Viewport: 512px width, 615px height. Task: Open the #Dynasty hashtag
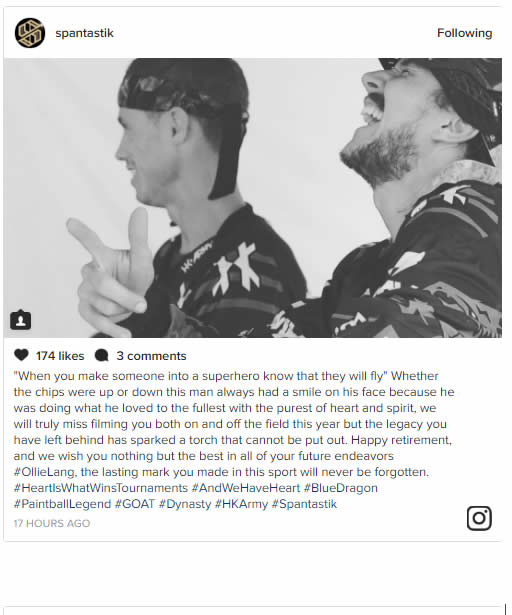tap(185, 504)
